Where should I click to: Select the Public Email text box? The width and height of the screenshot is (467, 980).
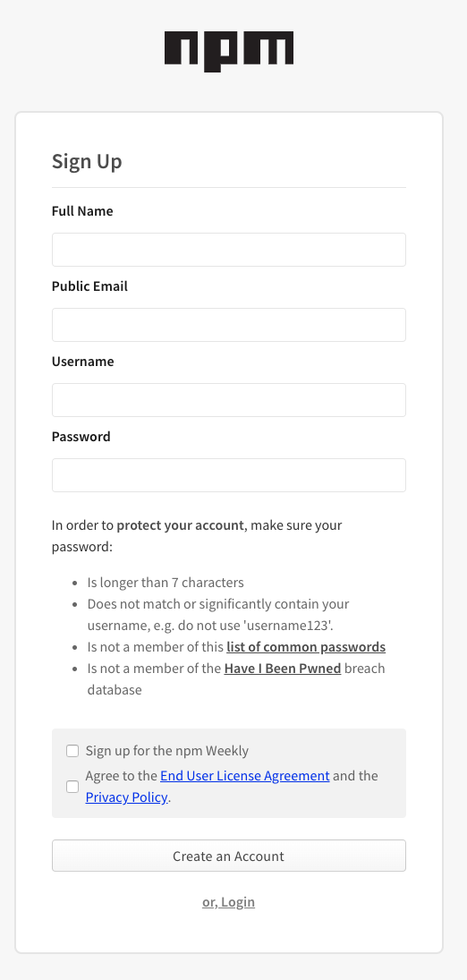[229, 324]
